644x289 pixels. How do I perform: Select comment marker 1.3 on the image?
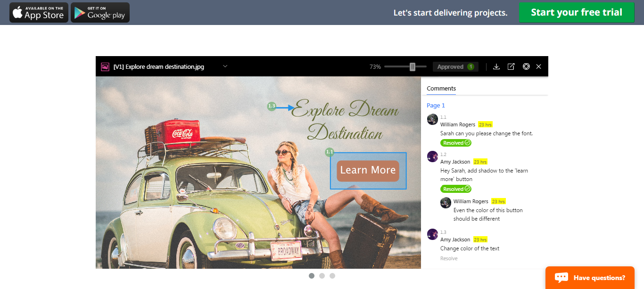tap(271, 107)
